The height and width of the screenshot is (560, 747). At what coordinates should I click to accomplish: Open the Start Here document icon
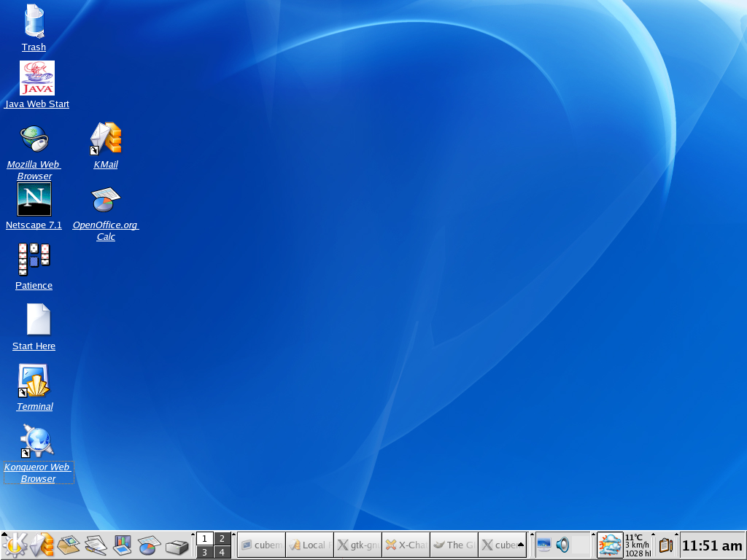click(38, 319)
